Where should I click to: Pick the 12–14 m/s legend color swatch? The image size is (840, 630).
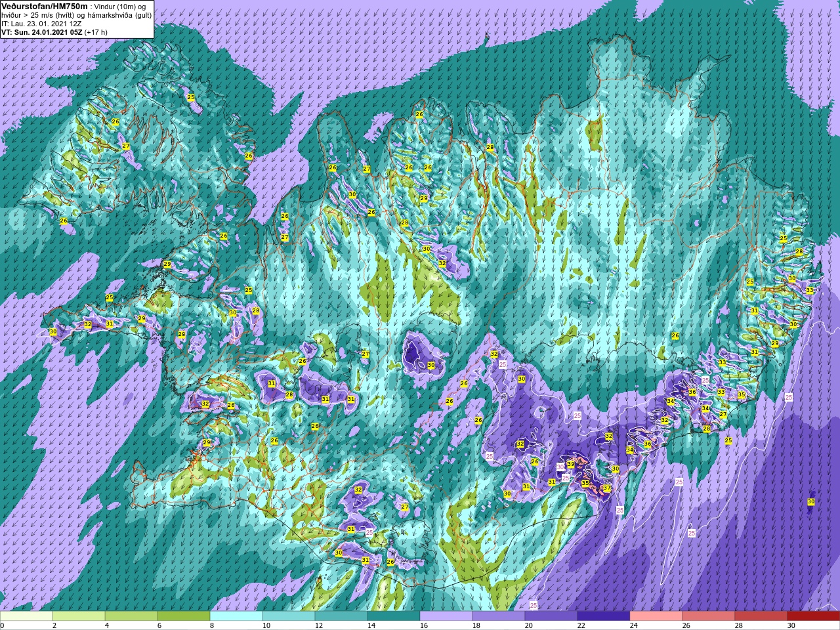coord(341,616)
